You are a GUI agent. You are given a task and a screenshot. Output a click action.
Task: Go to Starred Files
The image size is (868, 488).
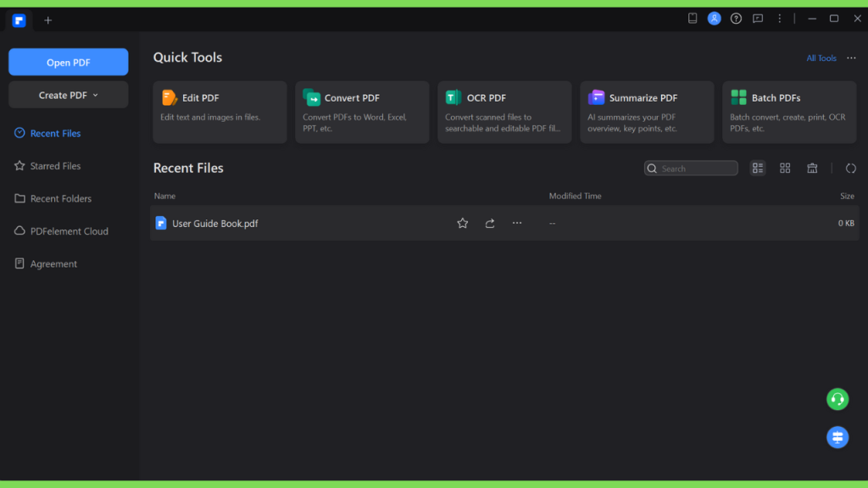coord(47,166)
